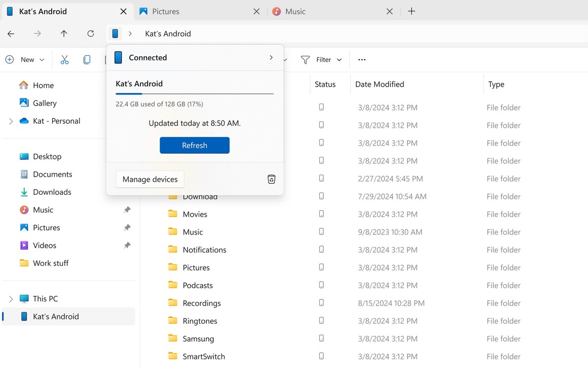The image size is (588, 369).
Task: Click the breadcrumb chevron before Kat's Android
Action: [x=130, y=34]
